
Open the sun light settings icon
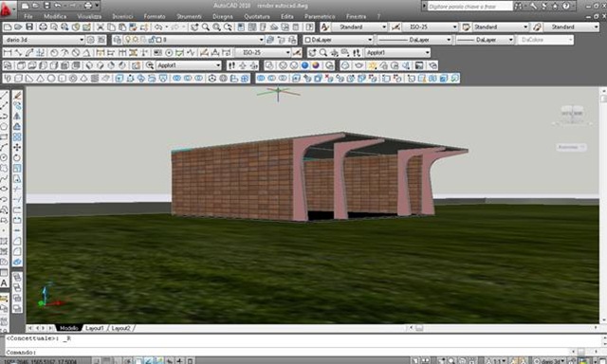(373, 65)
